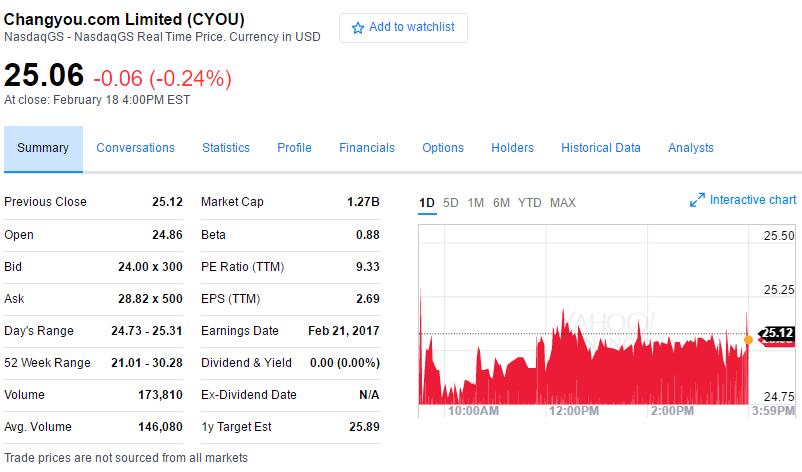The width and height of the screenshot is (802, 472).
Task: Click the 25.06 current price
Action: tap(44, 76)
